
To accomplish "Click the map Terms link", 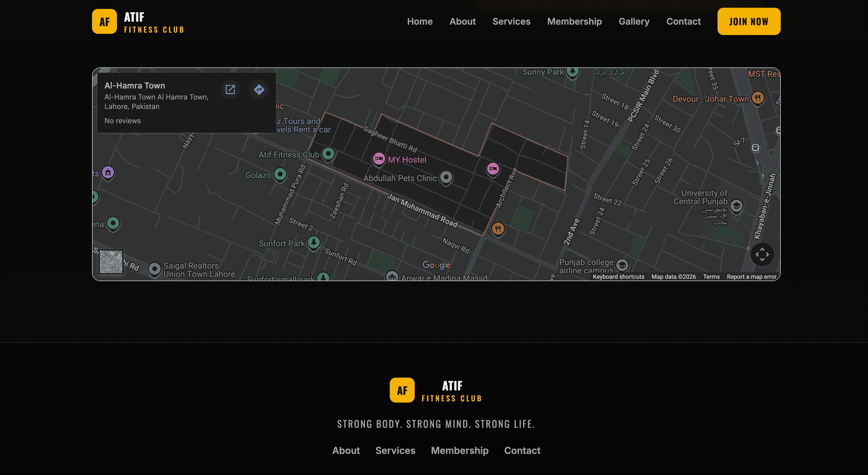I will [x=711, y=277].
